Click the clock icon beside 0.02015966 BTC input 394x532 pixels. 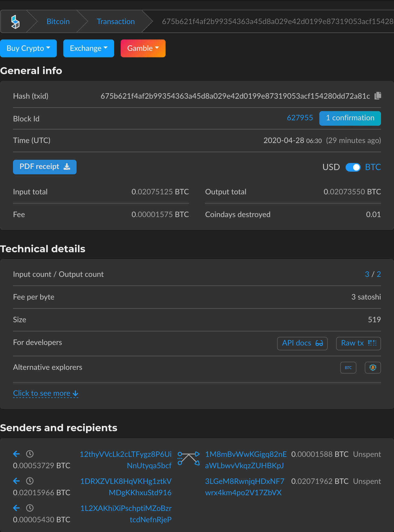pos(30,481)
